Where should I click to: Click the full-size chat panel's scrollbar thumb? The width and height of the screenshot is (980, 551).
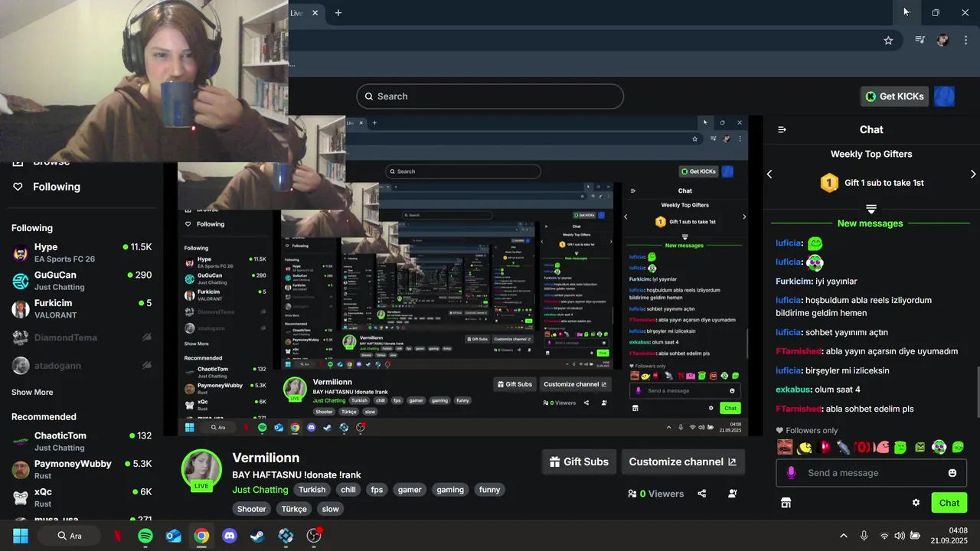click(978, 392)
